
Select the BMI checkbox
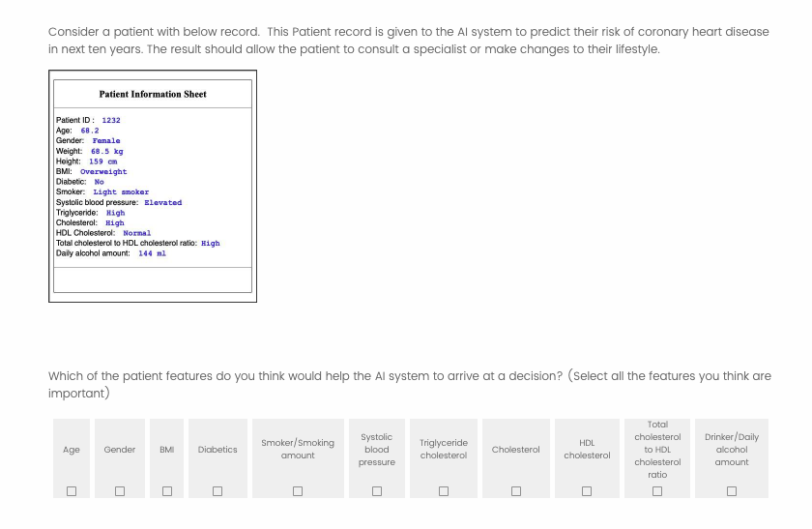point(166,490)
